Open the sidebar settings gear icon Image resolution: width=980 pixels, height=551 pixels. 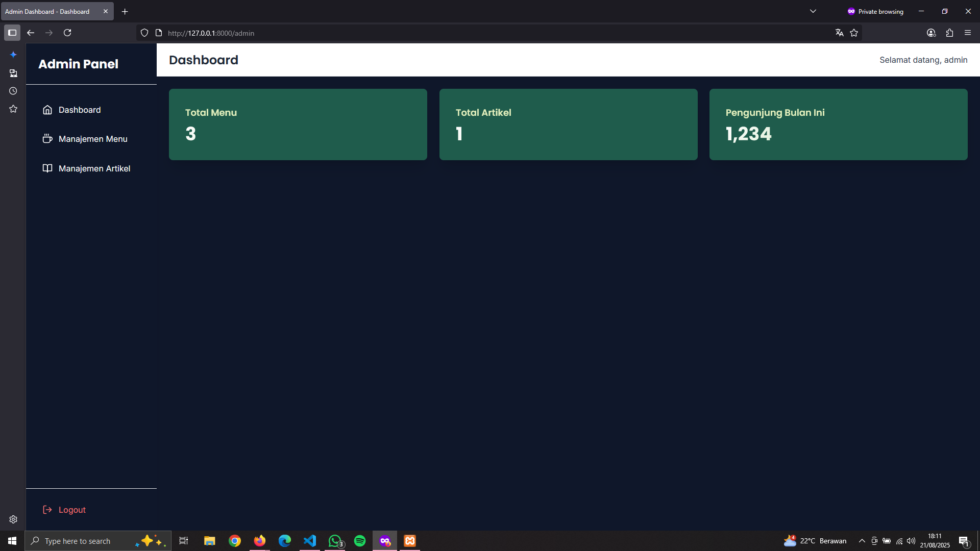tap(13, 519)
